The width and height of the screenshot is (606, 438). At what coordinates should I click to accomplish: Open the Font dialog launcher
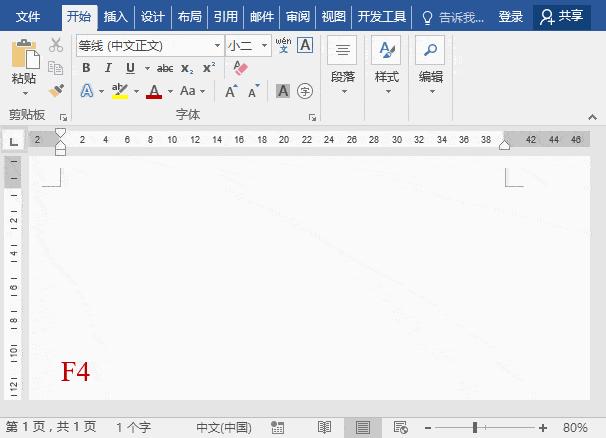tap(312, 117)
